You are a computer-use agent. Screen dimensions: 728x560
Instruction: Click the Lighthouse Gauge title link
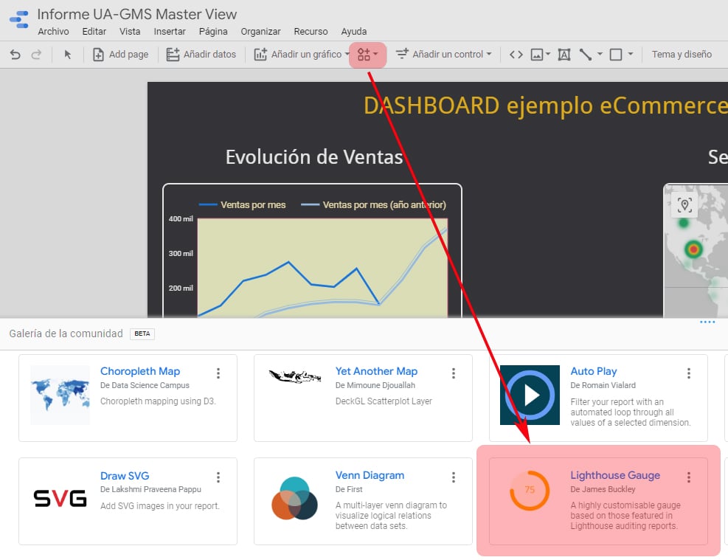coord(615,475)
